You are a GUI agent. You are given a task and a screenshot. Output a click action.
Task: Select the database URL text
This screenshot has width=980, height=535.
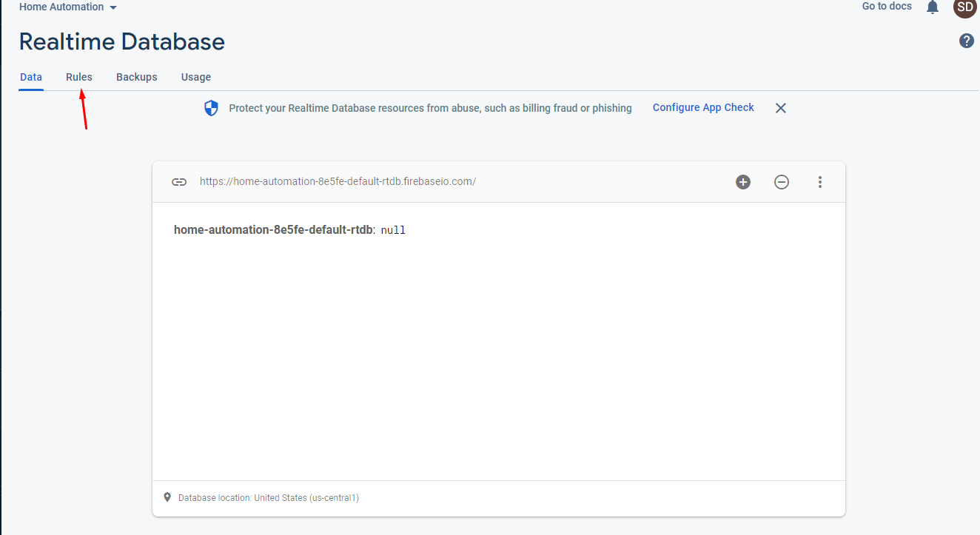coord(338,182)
